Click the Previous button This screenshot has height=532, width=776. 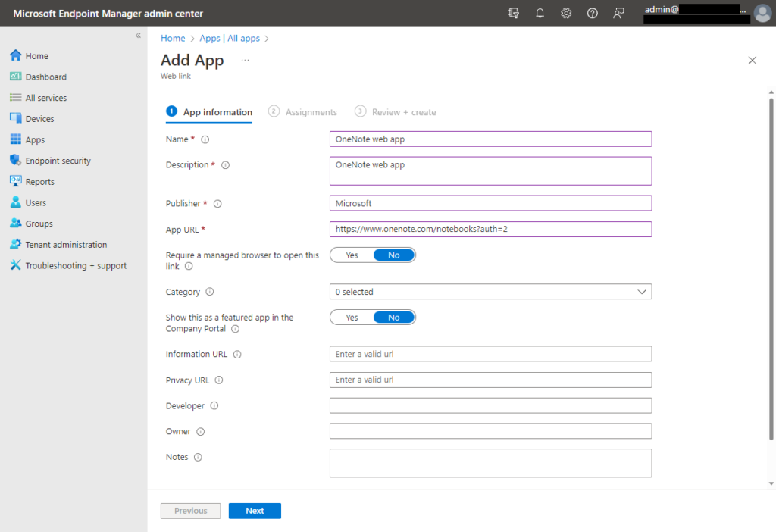(x=190, y=511)
